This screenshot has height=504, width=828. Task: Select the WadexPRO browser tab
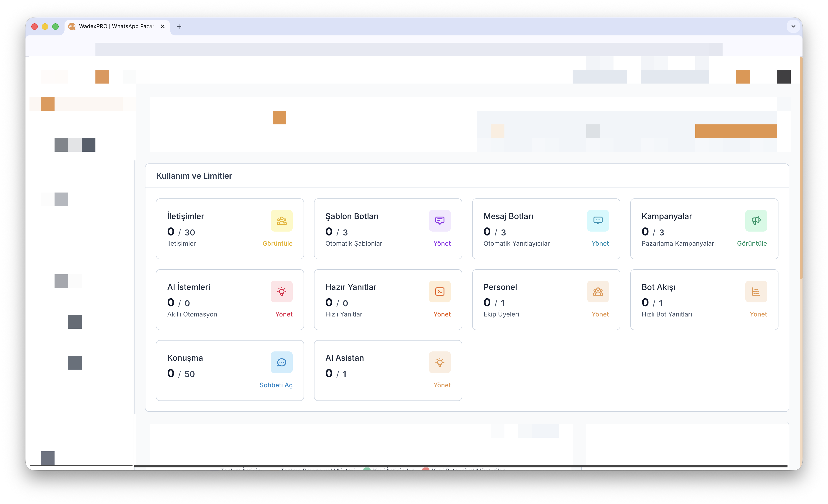coord(116,26)
